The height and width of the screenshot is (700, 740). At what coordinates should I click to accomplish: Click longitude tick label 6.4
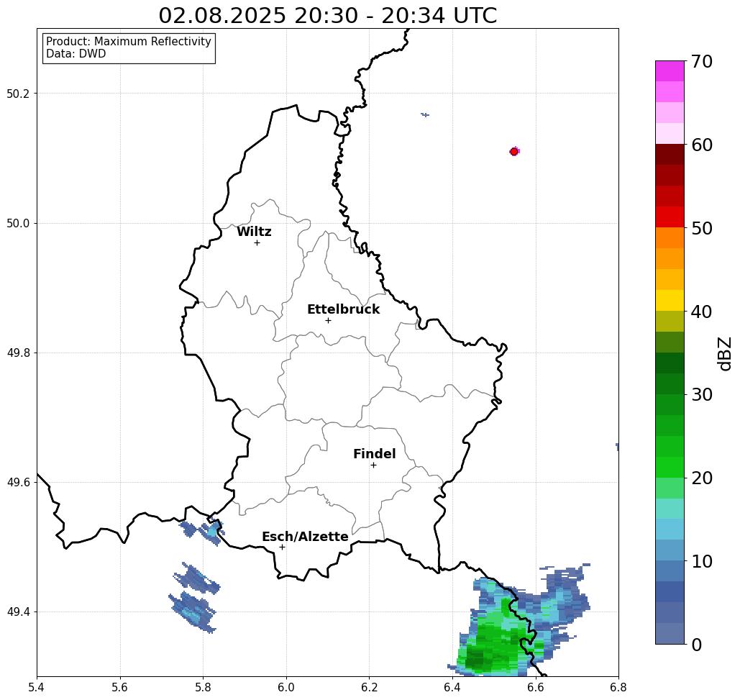[452, 687]
